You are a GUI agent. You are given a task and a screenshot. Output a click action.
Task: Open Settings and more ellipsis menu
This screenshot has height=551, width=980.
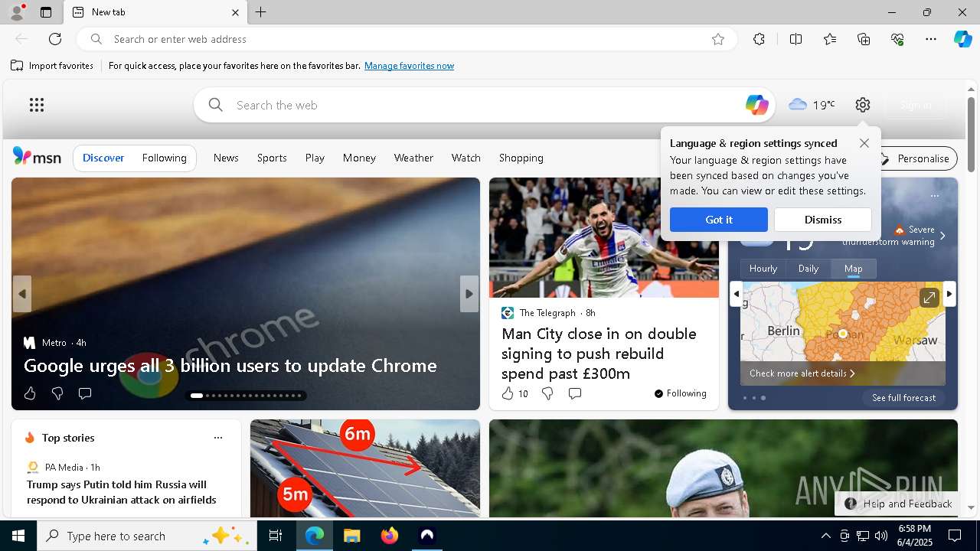(931, 39)
